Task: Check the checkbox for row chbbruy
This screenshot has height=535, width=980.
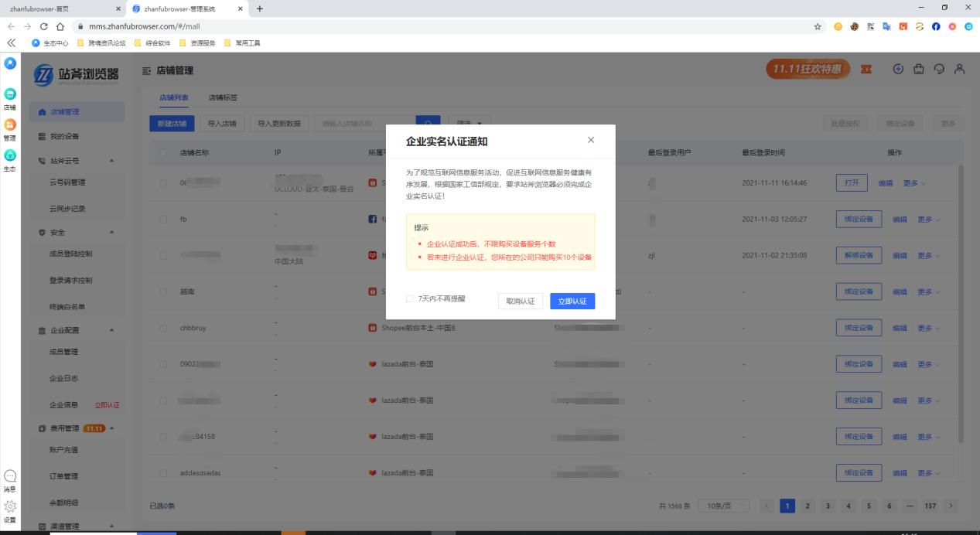Action: point(163,328)
